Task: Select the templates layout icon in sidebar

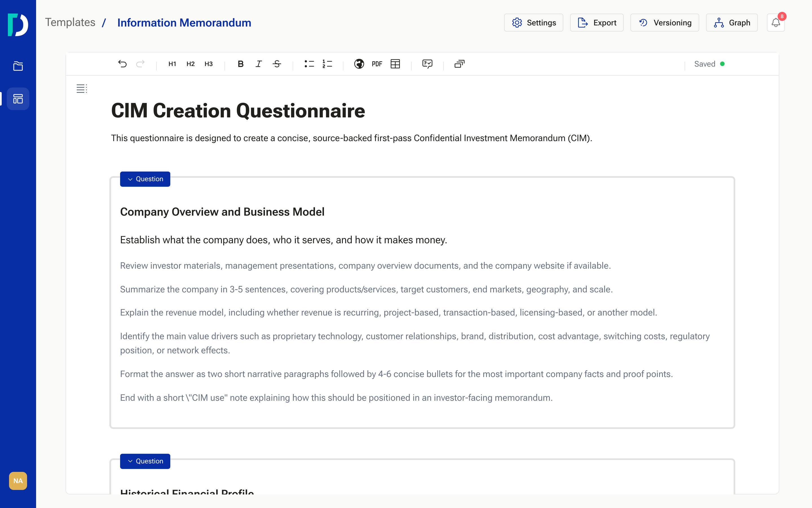Action: pyautogui.click(x=18, y=99)
